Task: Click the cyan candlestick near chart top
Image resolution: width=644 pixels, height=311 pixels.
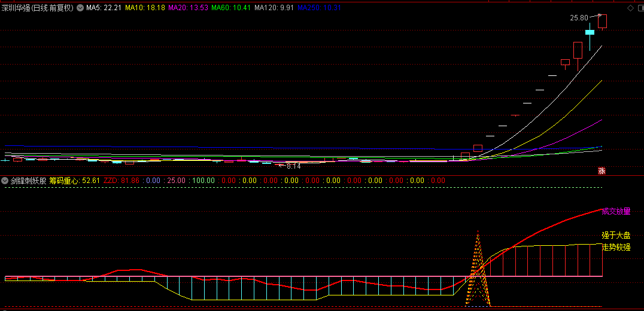Action: [x=590, y=32]
